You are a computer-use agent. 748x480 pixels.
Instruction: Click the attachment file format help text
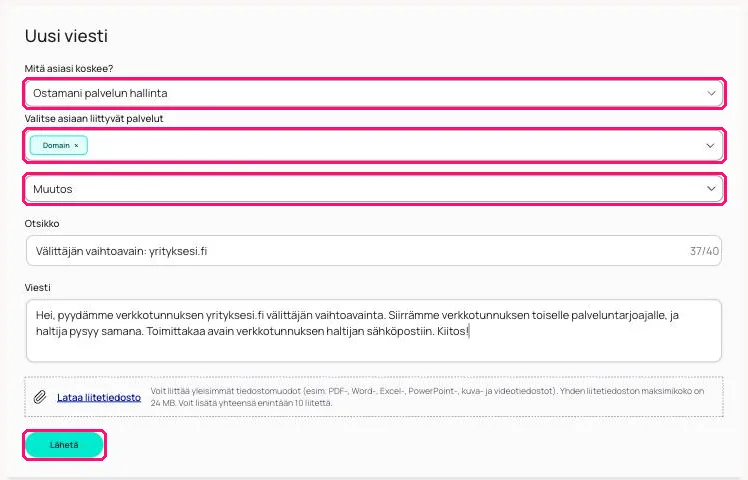tap(427, 397)
